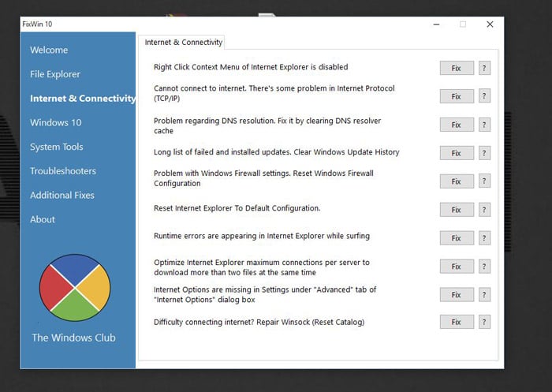Show help for maximum connections fix
Image resolution: width=552 pixels, height=392 pixels.
pos(484,267)
